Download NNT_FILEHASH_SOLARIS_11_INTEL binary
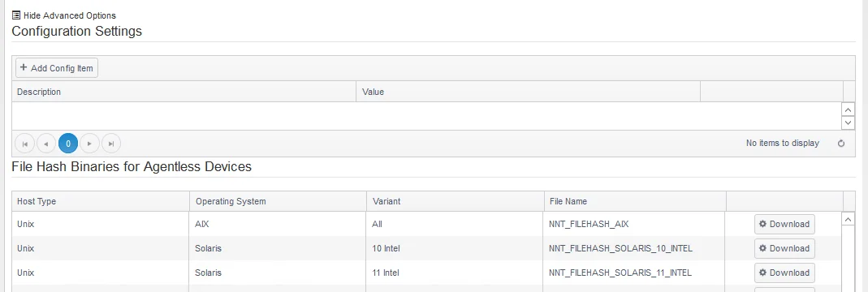This screenshot has width=868, height=292. [784, 273]
